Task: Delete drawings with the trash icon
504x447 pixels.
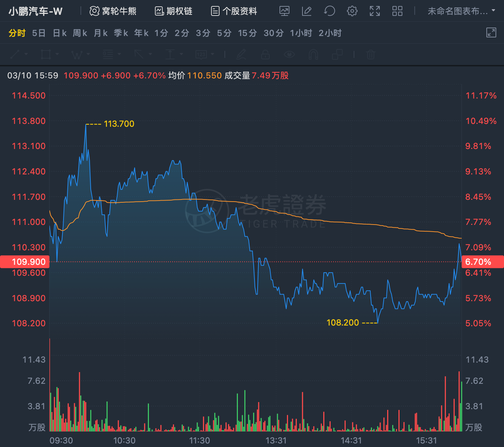Action: tap(370, 54)
